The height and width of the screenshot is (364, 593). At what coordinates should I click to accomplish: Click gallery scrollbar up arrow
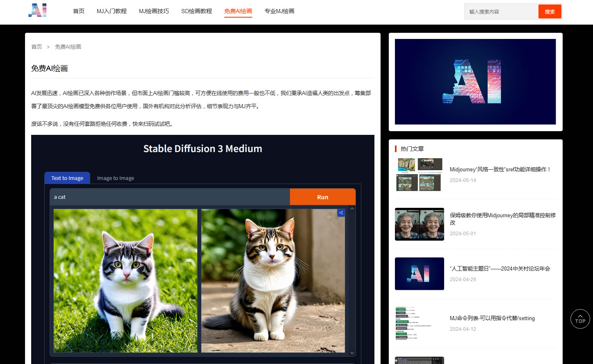click(x=352, y=209)
